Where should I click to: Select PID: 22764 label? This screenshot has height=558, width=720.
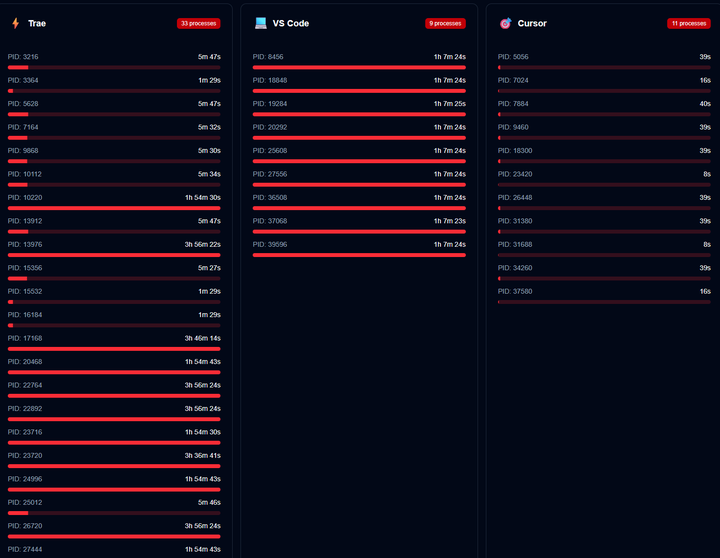tap(25, 385)
